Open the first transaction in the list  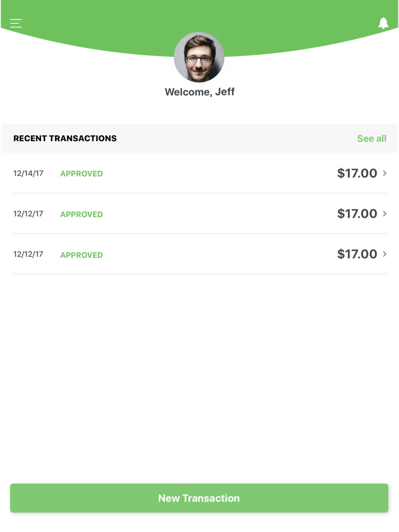pos(199,173)
